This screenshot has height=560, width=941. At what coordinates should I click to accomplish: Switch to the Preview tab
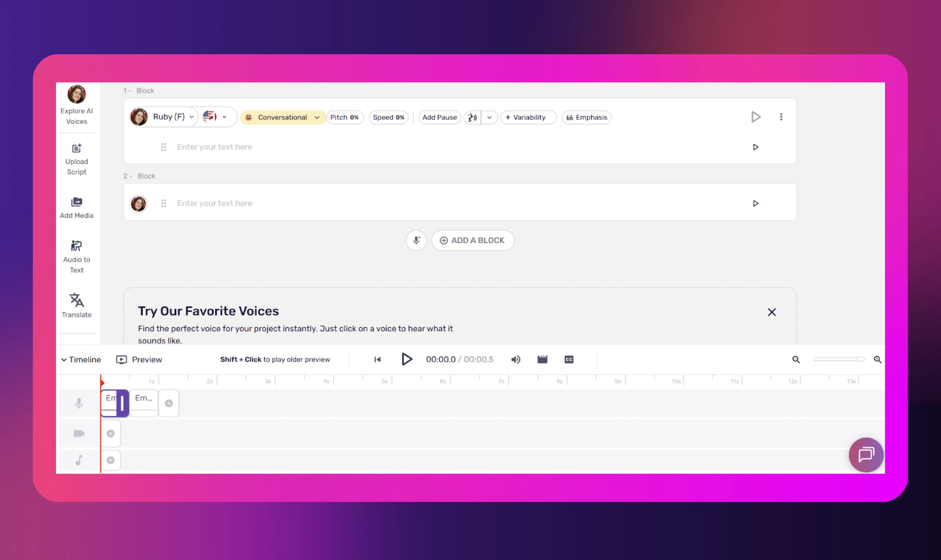(139, 359)
